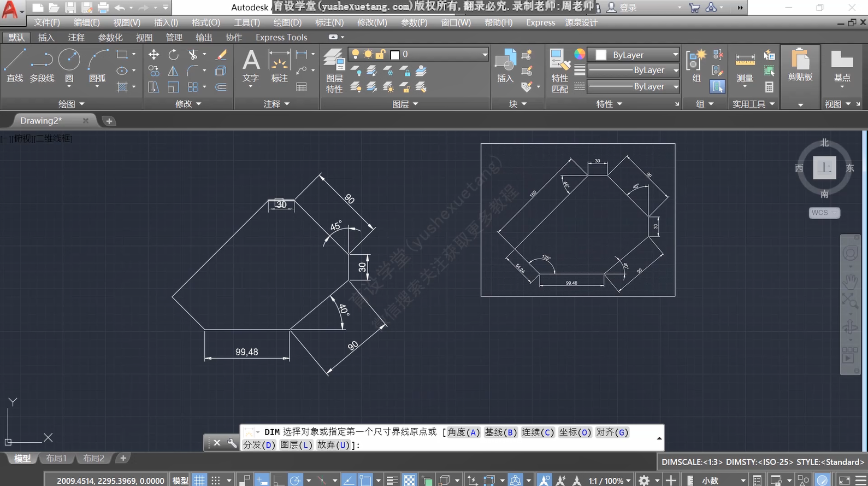
Task: Open annotation scale 1:1 / 100% dropdown
Action: pyautogui.click(x=610, y=481)
